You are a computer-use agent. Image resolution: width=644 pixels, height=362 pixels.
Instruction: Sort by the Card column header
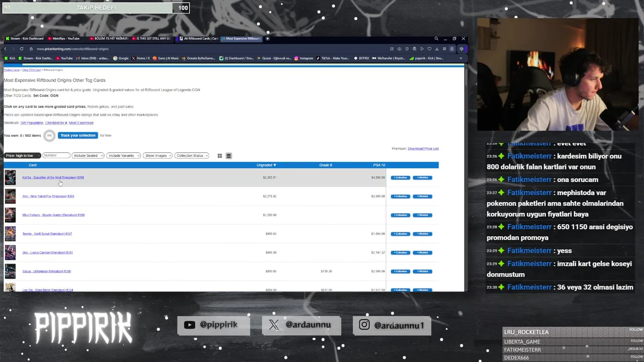coord(33,165)
